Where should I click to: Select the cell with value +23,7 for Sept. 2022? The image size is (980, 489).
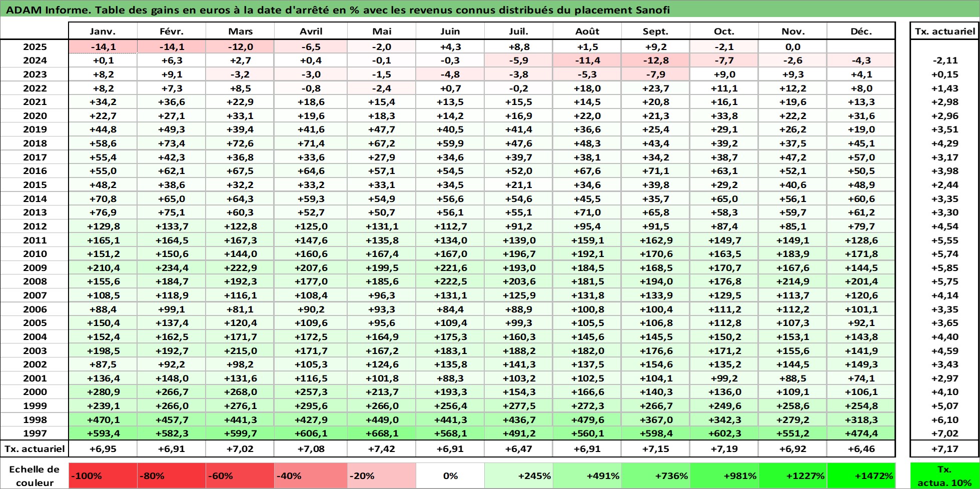(x=656, y=88)
